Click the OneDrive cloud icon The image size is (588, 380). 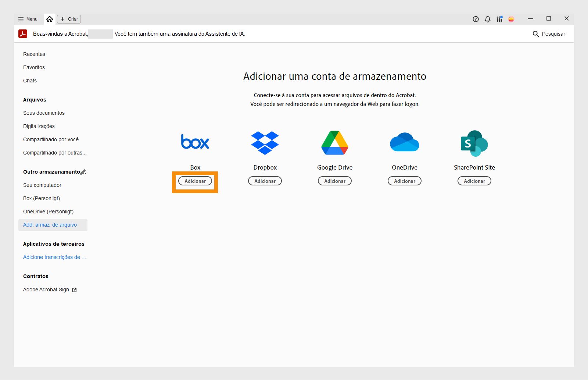[x=404, y=143]
